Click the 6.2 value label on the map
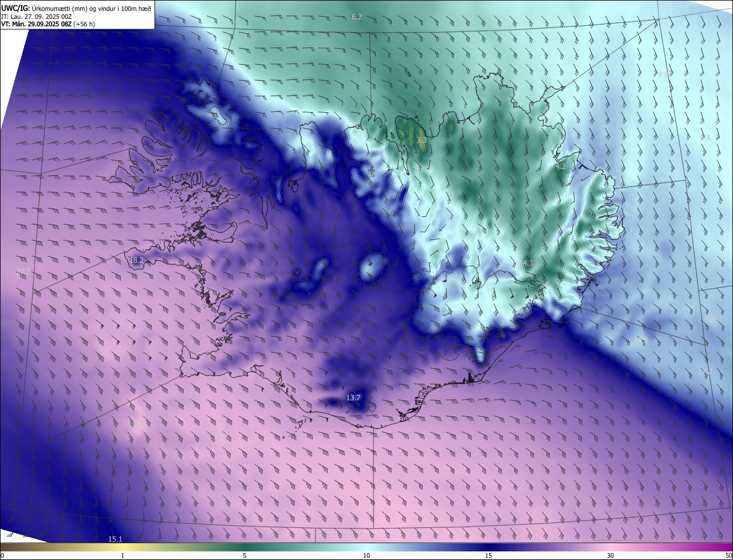Viewport: 733px width, 560px height. click(x=357, y=17)
